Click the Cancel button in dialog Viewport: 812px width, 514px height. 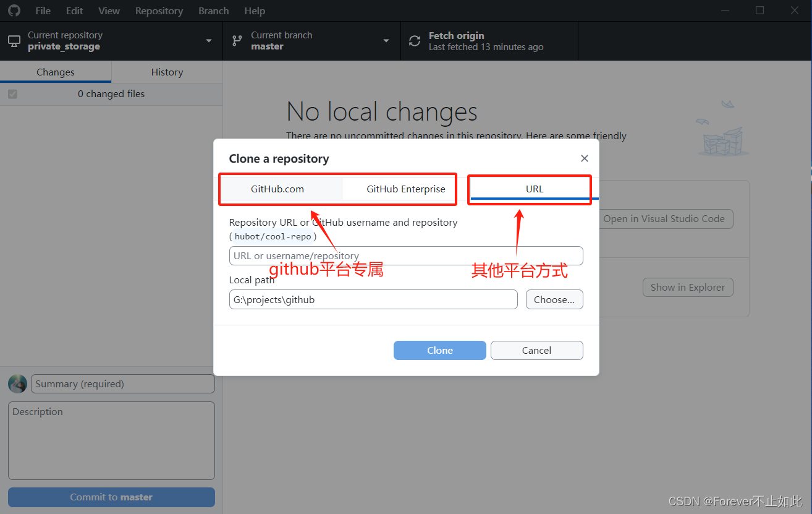click(x=536, y=350)
